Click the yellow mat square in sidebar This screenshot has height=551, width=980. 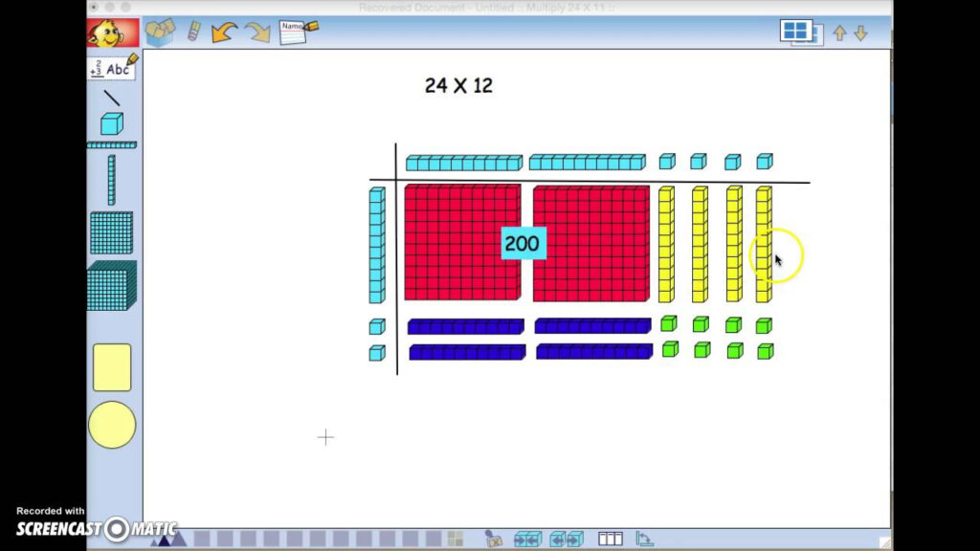coord(112,367)
